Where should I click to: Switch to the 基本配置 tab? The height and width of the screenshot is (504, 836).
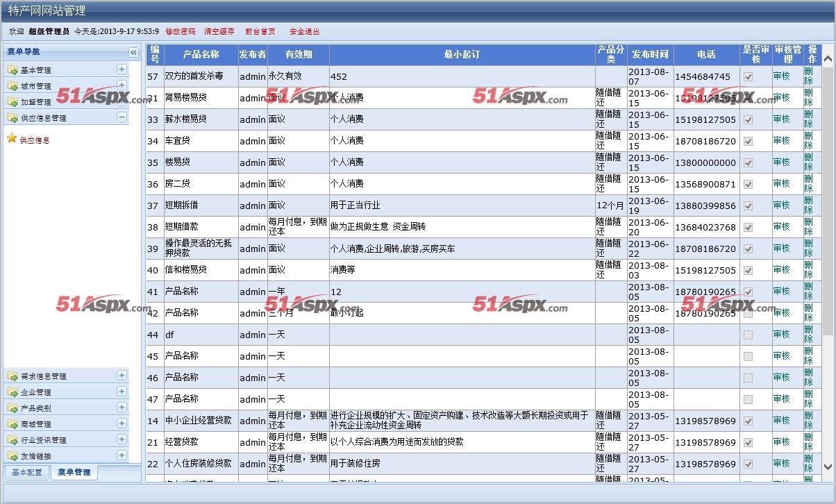pyautogui.click(x=26, y=472)
